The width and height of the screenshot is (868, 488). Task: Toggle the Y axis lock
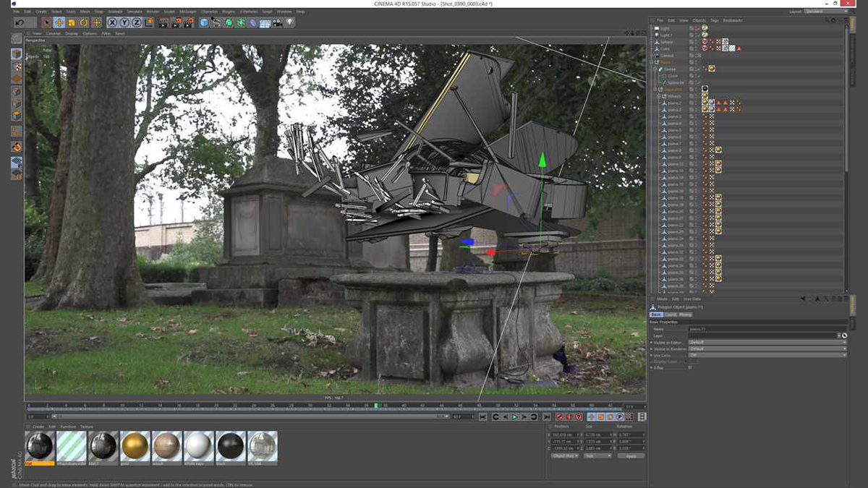(125, 22)
